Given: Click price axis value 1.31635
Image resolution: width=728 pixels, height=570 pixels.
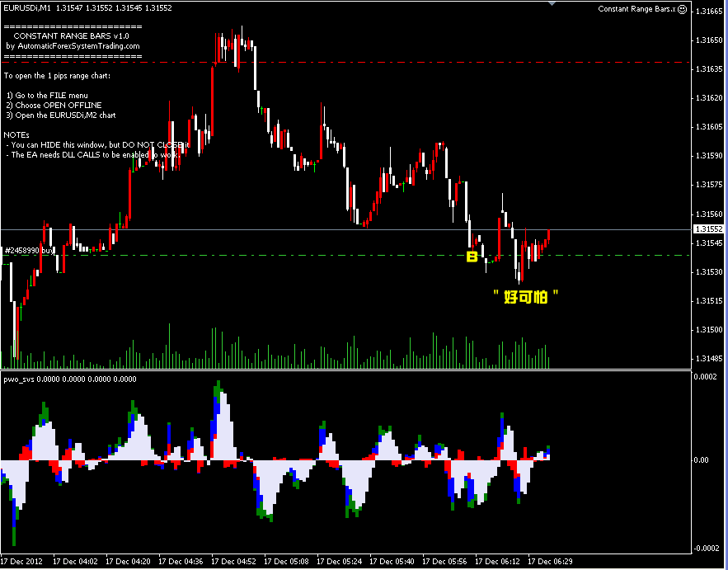Looking at the screenshot, I should 709,69.
